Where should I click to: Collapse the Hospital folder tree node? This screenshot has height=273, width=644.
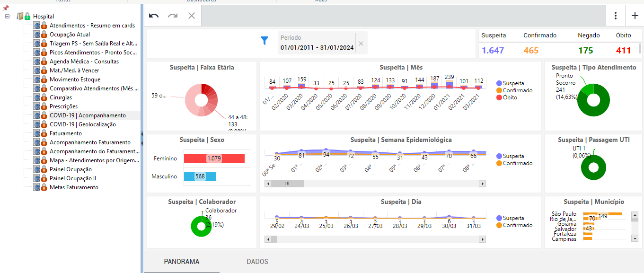coord(7,16)
